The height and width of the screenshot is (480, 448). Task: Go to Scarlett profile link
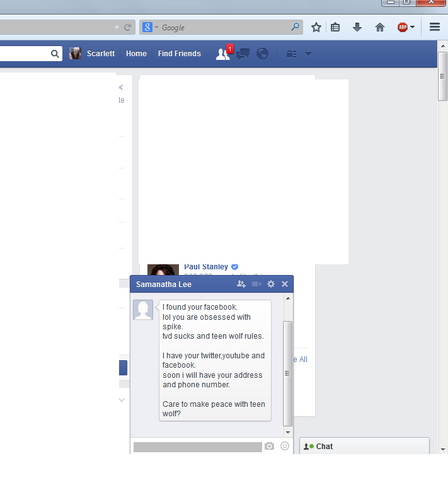101,53
